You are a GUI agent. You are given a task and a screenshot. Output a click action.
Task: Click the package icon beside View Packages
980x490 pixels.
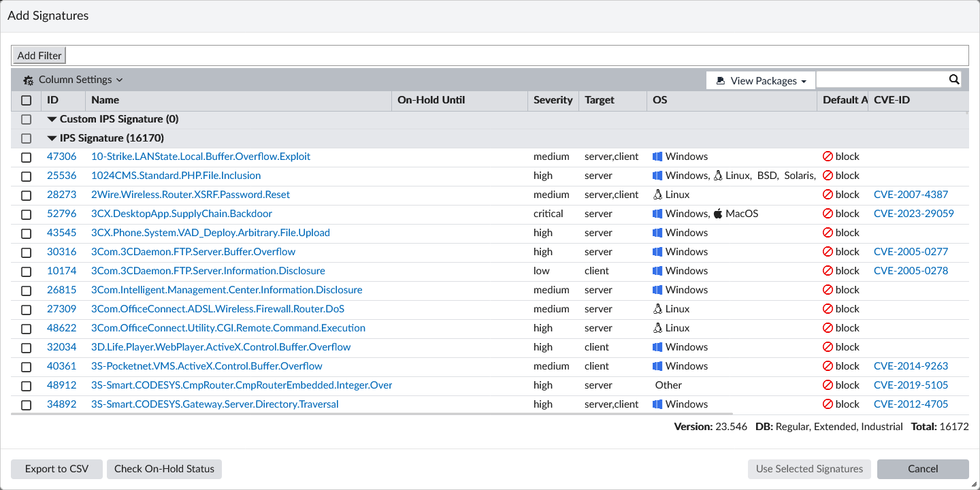coord(720,80)
